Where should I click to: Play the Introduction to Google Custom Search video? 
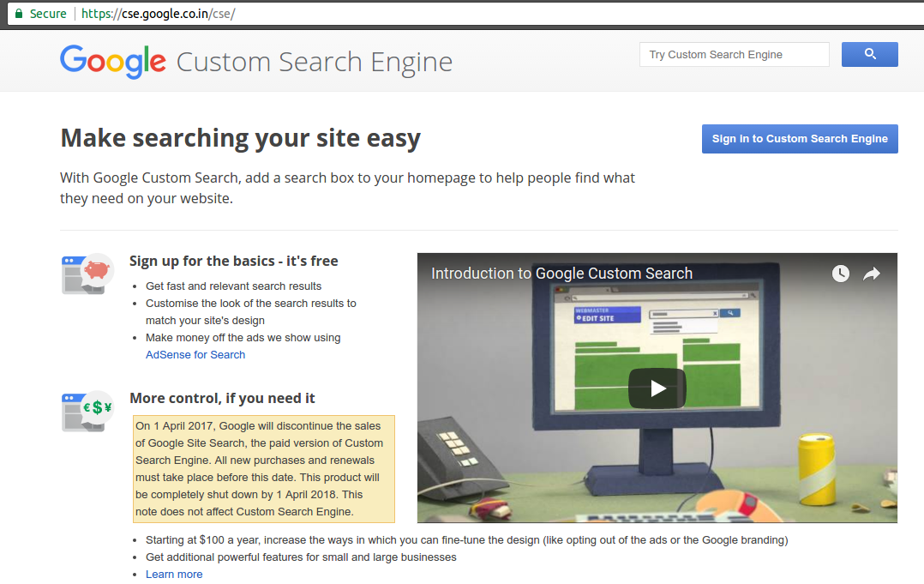(657, 388)
